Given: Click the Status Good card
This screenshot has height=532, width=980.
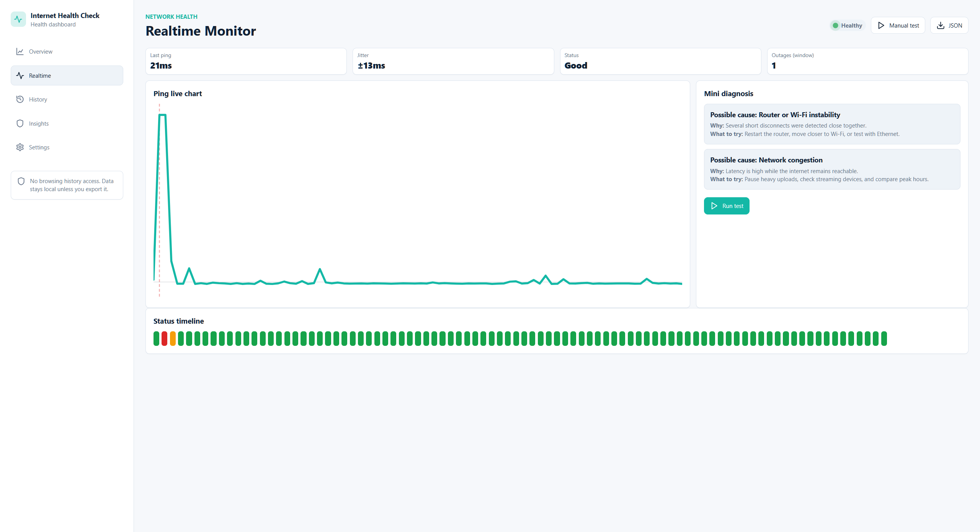Looking at the screenshot, I should click(661, 61).
